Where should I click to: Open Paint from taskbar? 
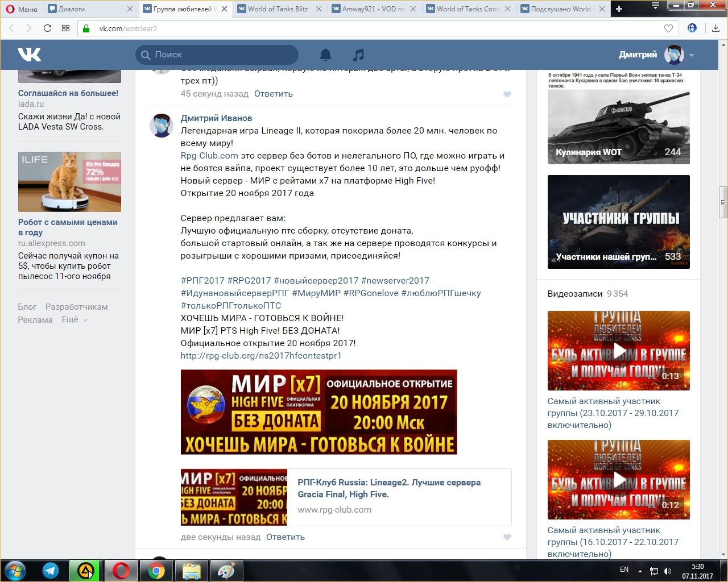(226, 571)
